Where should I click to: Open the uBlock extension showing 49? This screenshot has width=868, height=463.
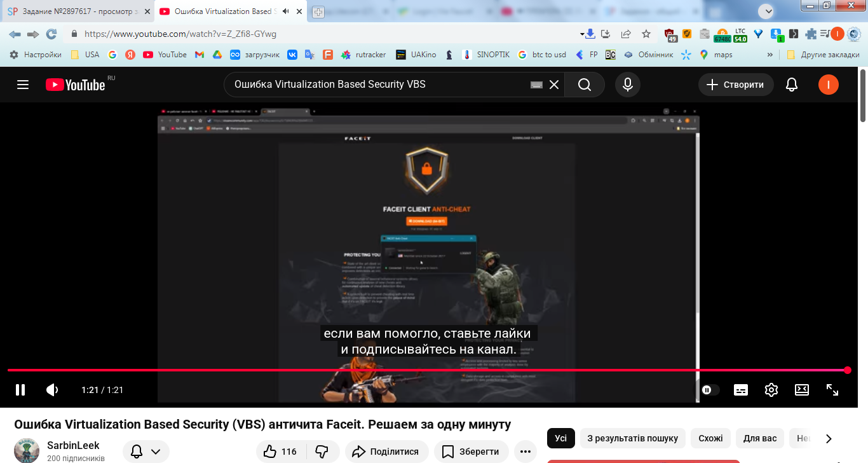tap(670, 35)
